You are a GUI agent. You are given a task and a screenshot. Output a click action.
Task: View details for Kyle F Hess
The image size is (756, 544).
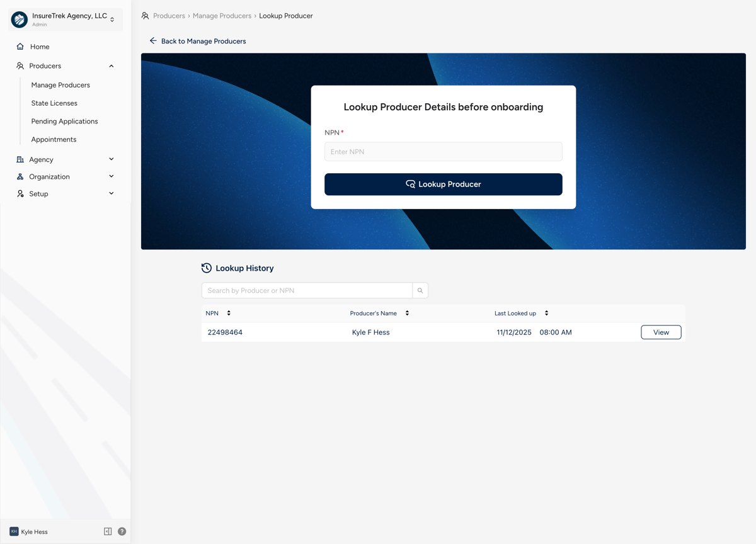(x=661, y=332)
